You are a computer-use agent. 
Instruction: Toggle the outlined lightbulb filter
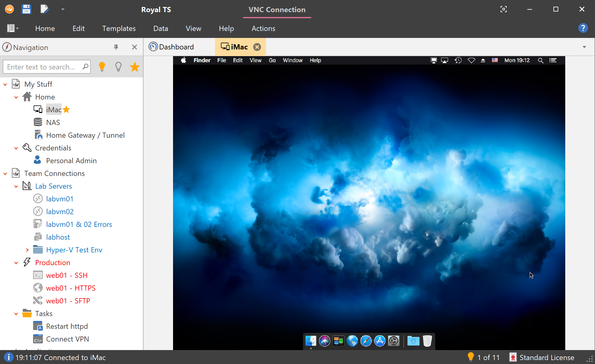pos(118,67)
